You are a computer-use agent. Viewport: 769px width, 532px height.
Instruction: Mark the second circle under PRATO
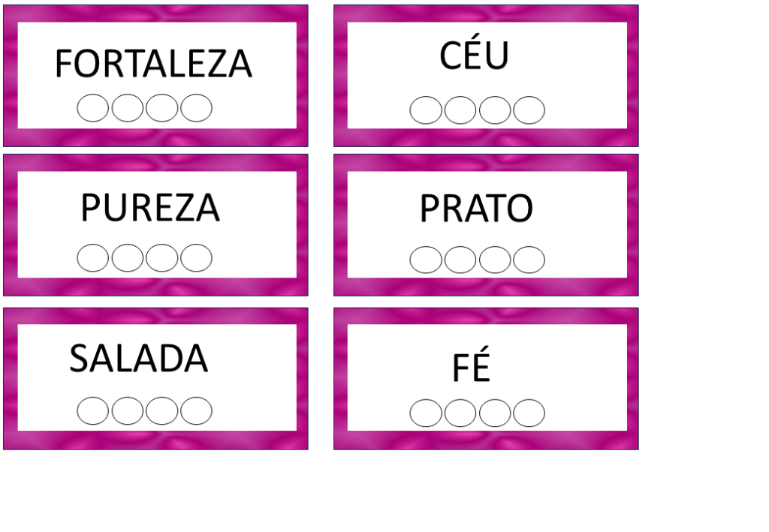pyautogui.click(x=460, y=260)
